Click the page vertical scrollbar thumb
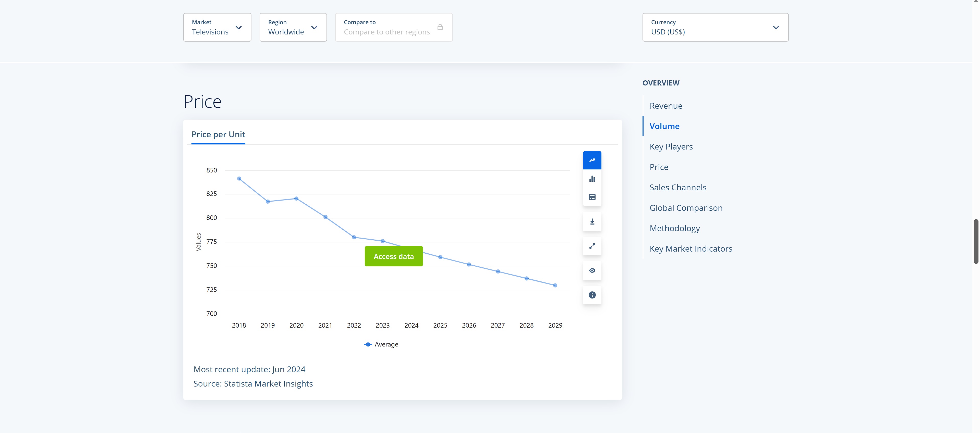980x433 pixels. point(976,241)
